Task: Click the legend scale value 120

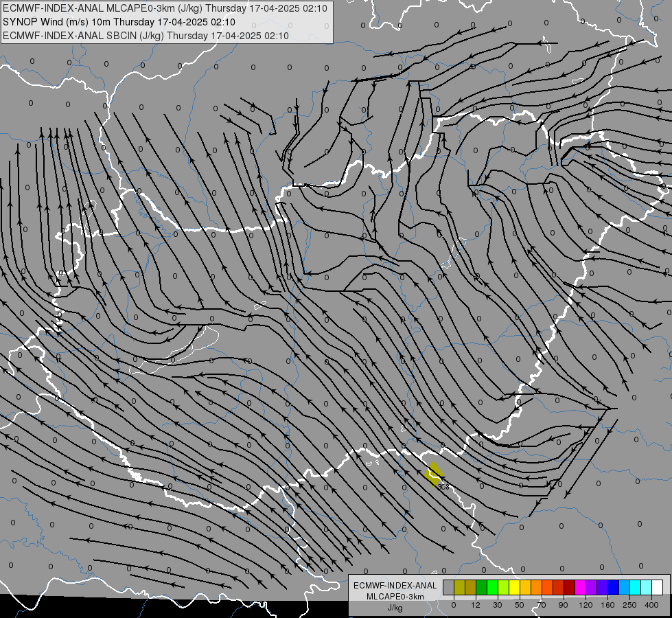Action: click(x=586, y=605)
